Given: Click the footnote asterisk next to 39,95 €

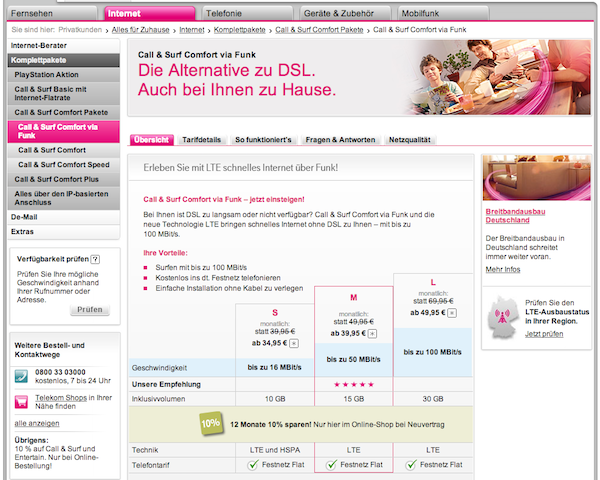Looking at the screenshot, I should pyautogui.click(x=372, y=334).
